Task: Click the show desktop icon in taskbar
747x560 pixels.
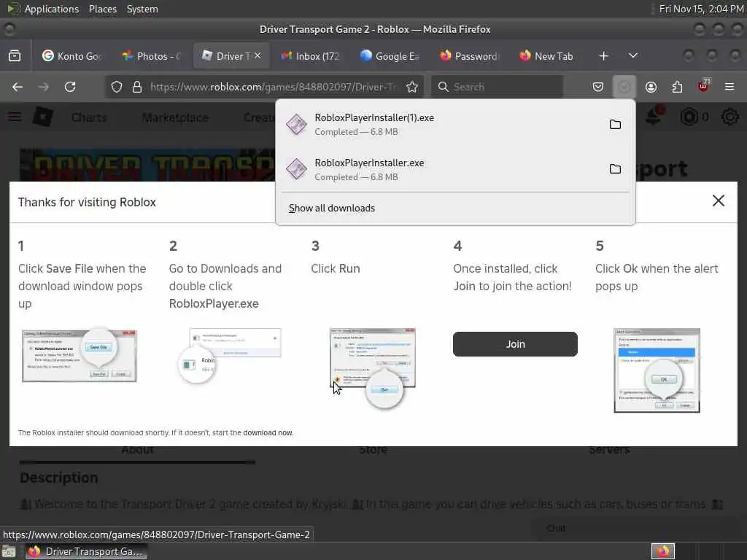Action: click(x=9, y=552)
